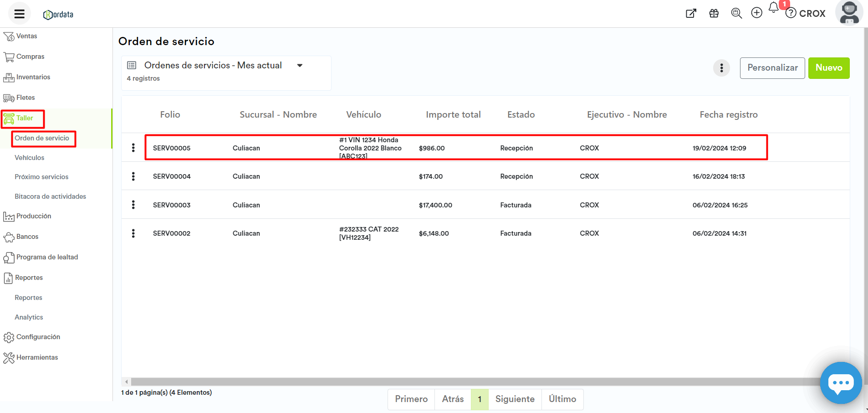Open the hamburger menu icon

click(x=19, y=14)
